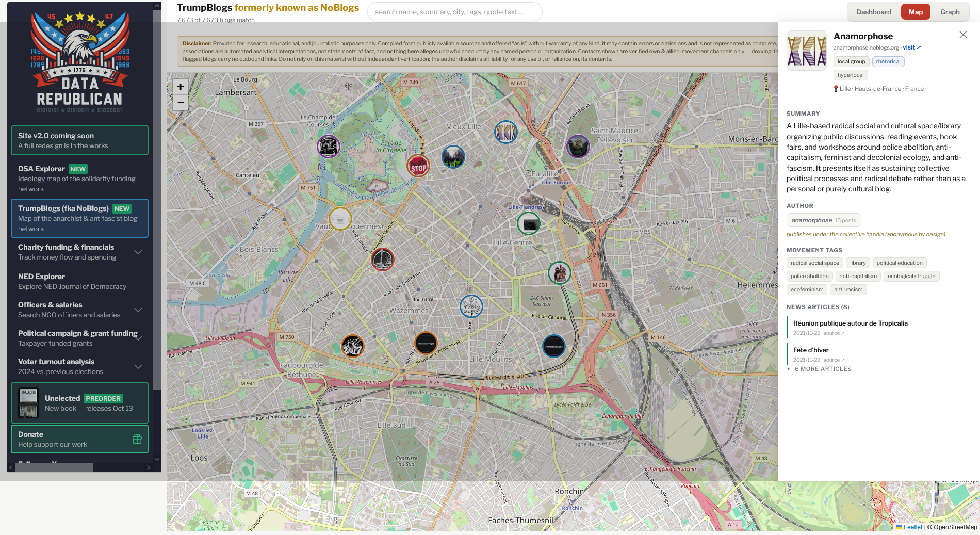Viewport: 980px width, 535px height.
Task: Click the blog search input field
Action: point(454,12)
